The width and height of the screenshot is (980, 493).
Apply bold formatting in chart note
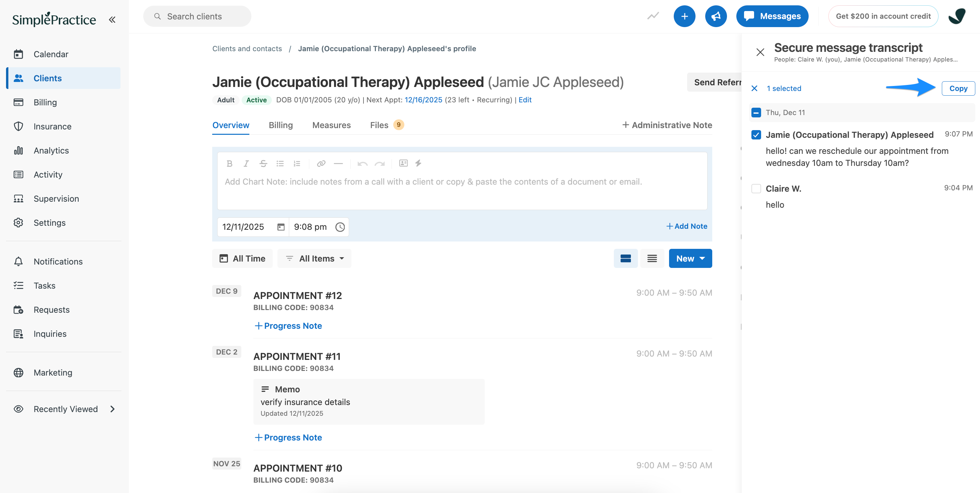tap(229, 164)
